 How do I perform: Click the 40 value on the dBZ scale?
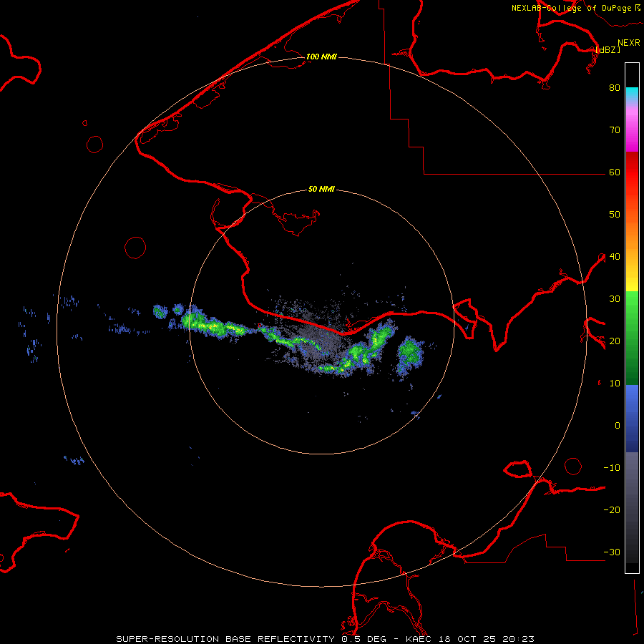click(615, 257)
